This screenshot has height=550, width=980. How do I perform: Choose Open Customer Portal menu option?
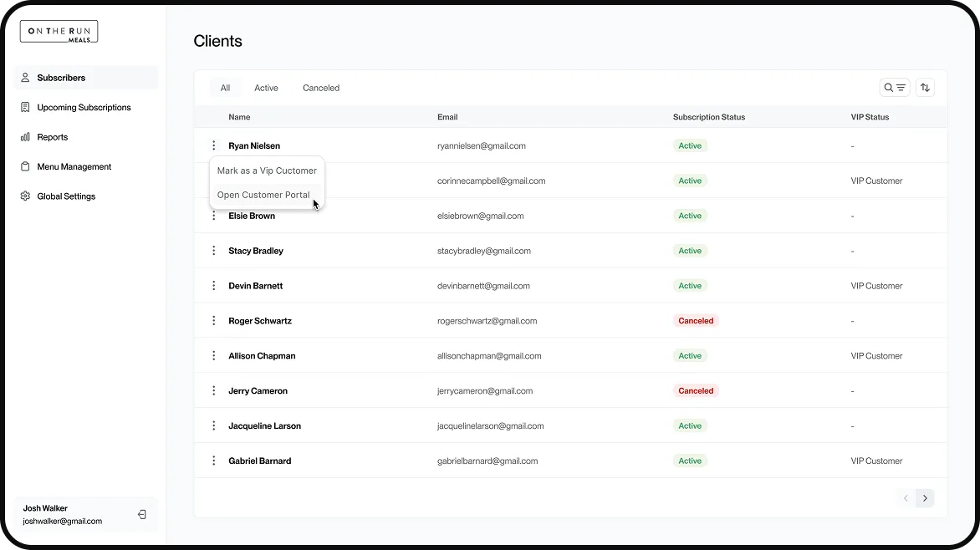(x=267, y=195)
